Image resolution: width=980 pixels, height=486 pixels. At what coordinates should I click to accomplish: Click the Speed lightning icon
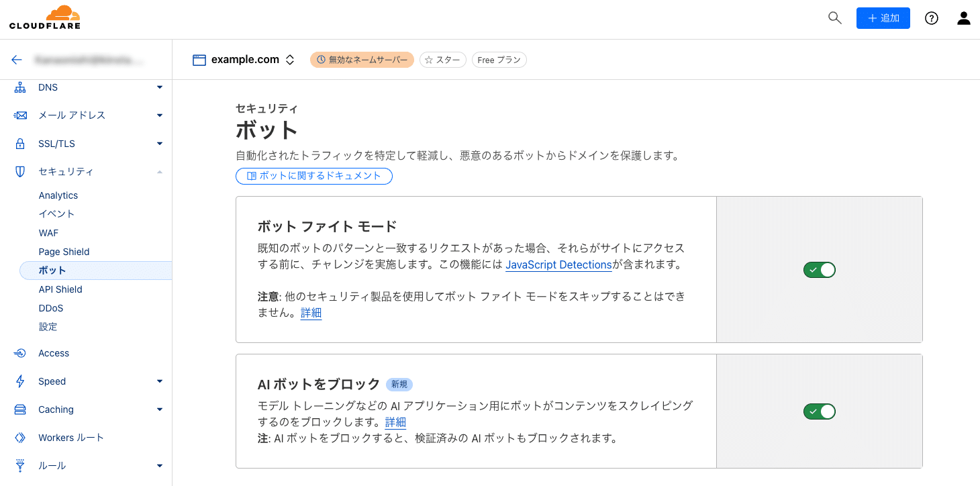click(x=19, y=381)
